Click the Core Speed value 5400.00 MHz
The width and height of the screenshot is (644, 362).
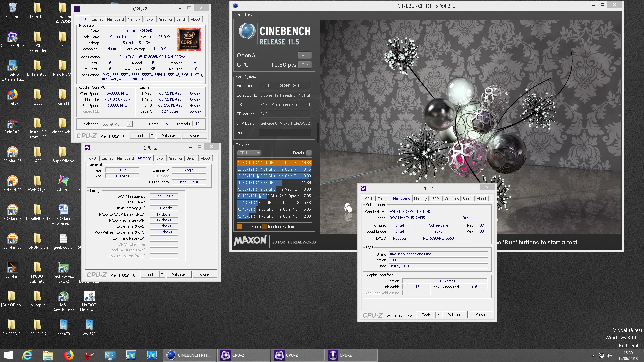(117, 94)
